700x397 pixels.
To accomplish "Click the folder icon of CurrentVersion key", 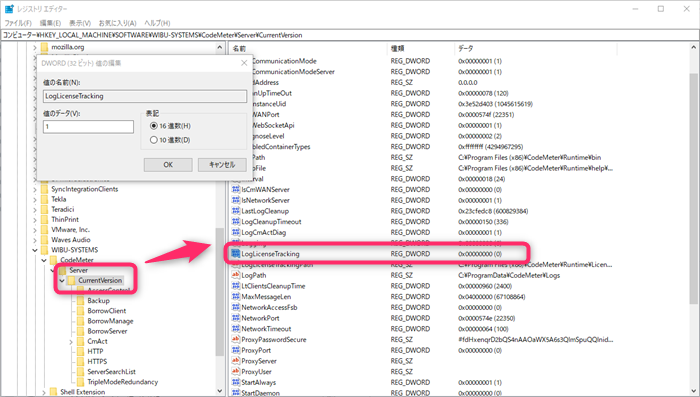I will pyautogui.click(x=71, y=280).
